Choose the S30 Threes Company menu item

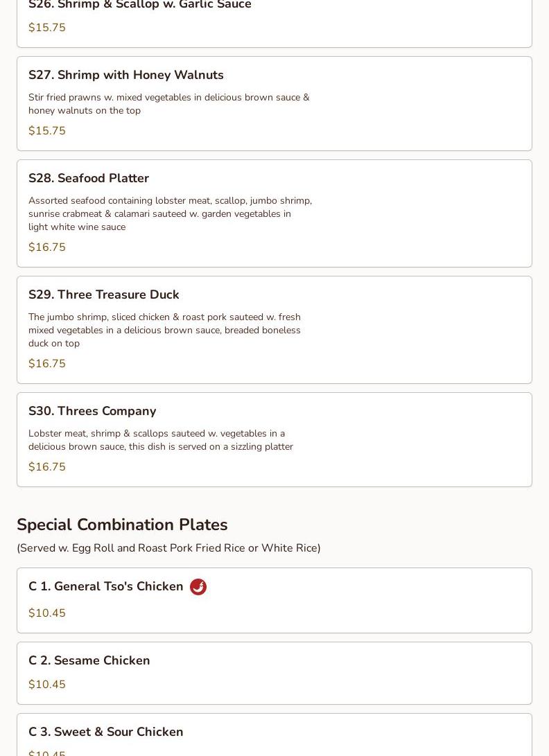(274, 440)
